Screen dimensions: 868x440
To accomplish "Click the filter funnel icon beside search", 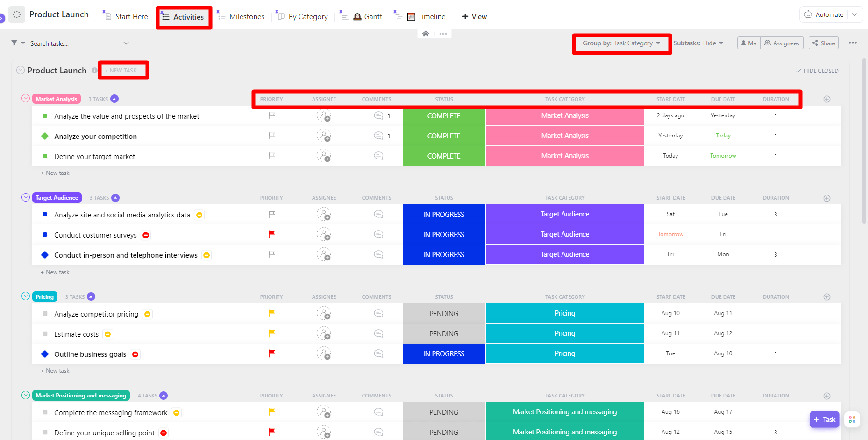I will click(14, 43).
